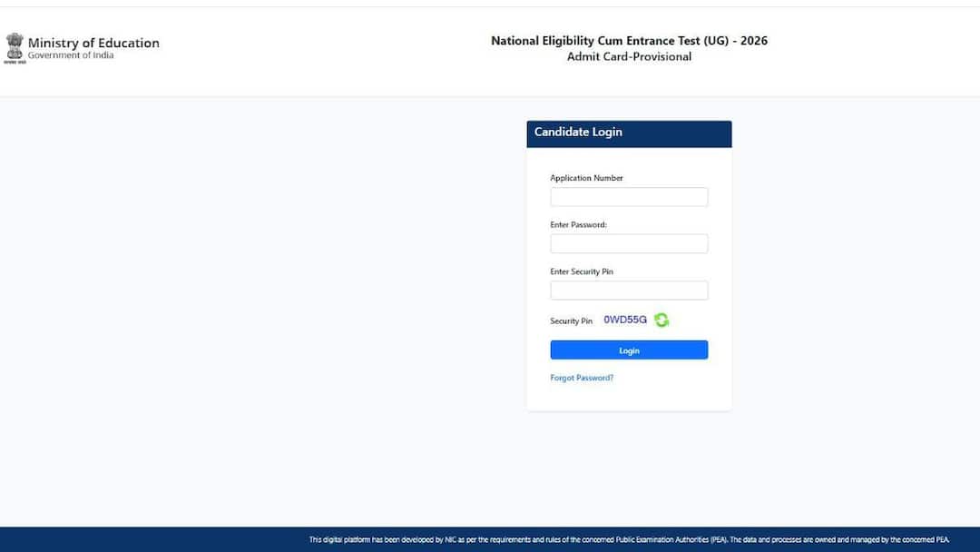The image size is (980, 552).
Task: Focus the Enter Security Pin field
Action: click(629, 290)
